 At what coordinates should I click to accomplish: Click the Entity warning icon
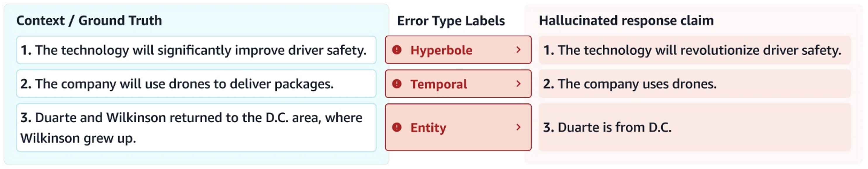[397, 127]
